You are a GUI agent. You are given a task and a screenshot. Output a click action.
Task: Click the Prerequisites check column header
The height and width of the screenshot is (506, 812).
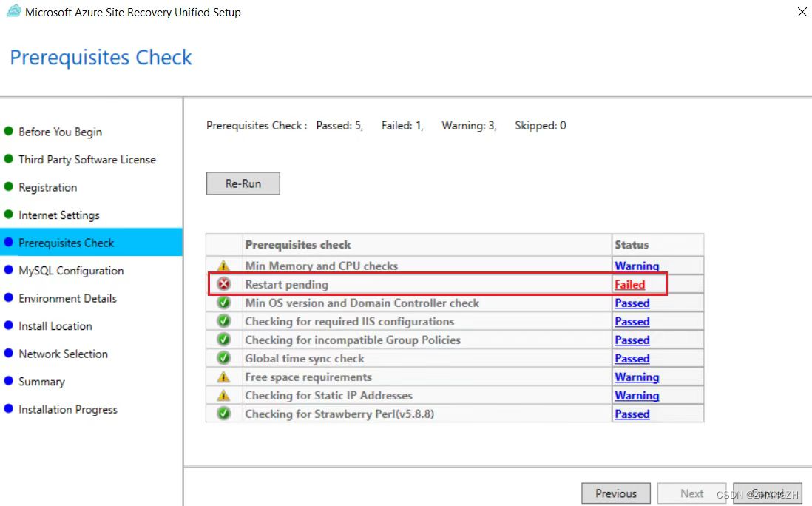coord(427,244)
